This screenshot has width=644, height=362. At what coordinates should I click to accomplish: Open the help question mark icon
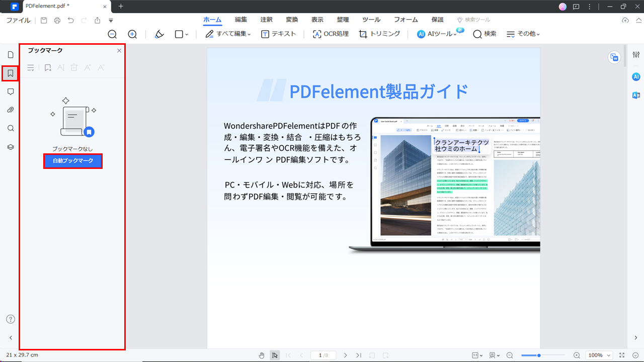pyautogui.click(x=11, y=319)
